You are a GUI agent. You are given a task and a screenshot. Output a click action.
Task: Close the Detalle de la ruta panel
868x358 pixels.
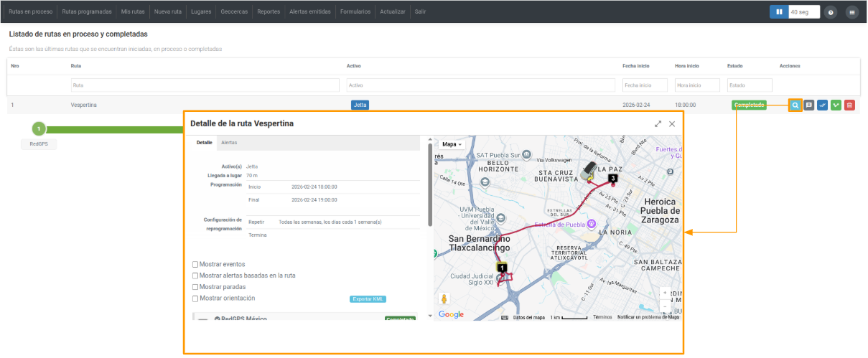click(x=672, y=123)
